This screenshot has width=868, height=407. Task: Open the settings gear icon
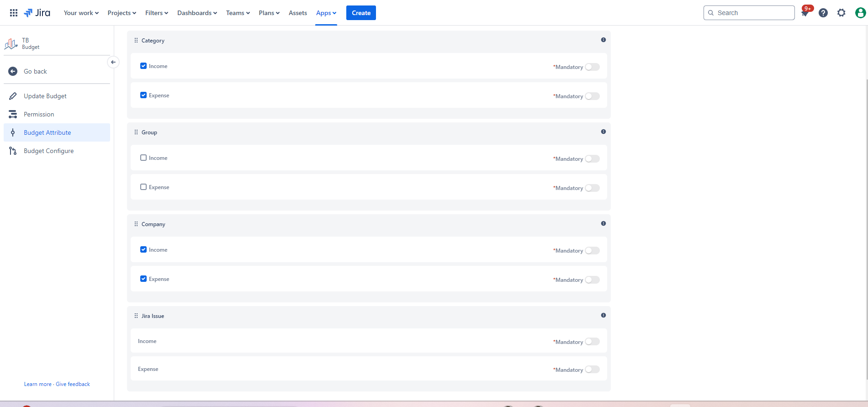(x=842, y=13)
